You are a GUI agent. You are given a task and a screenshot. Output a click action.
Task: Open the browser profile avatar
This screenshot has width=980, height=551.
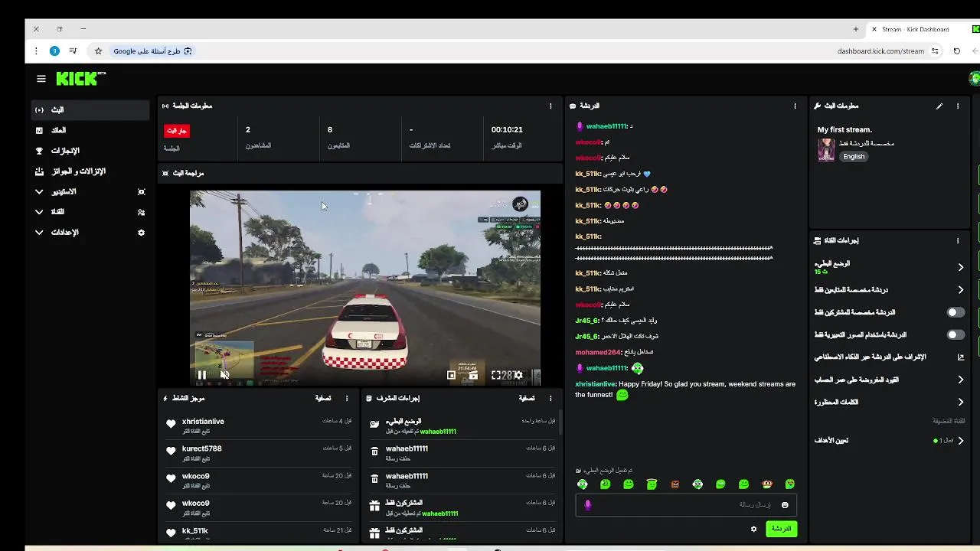click(54, 51)
